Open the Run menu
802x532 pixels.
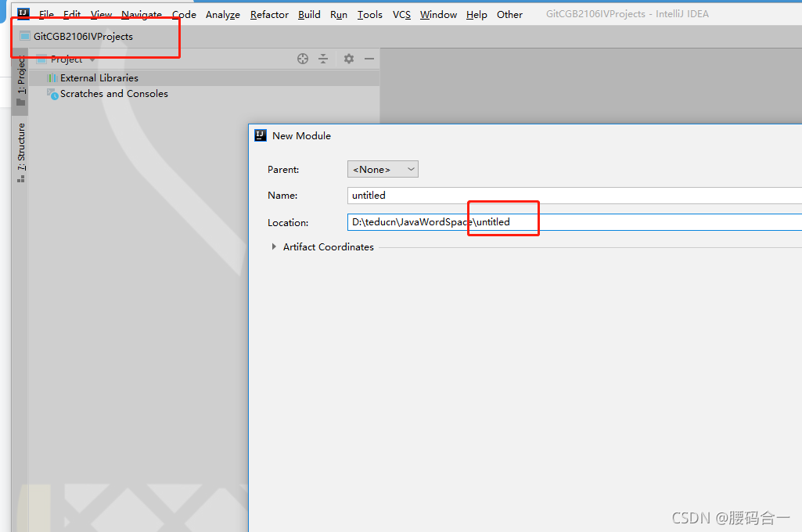pos(339,14)
